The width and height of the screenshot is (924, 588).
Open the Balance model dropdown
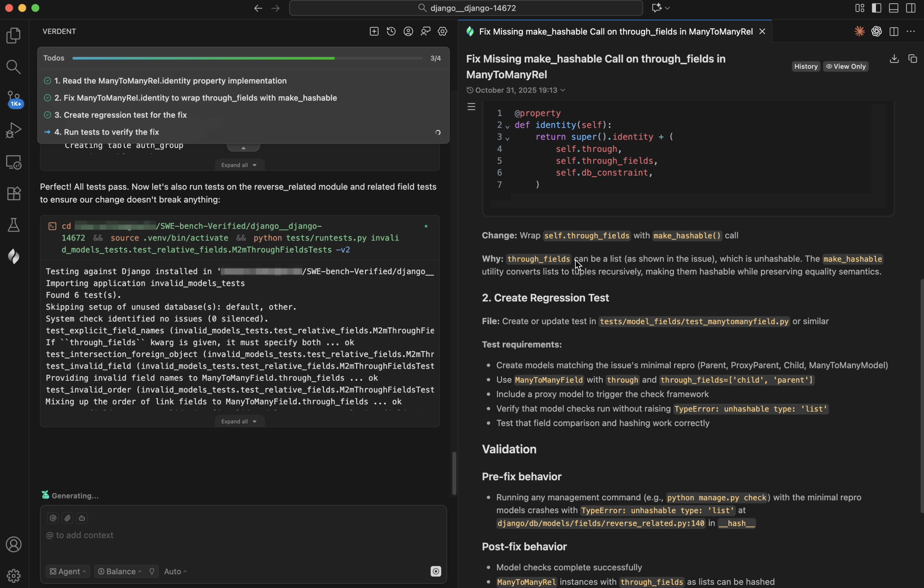tap(119, 571)
